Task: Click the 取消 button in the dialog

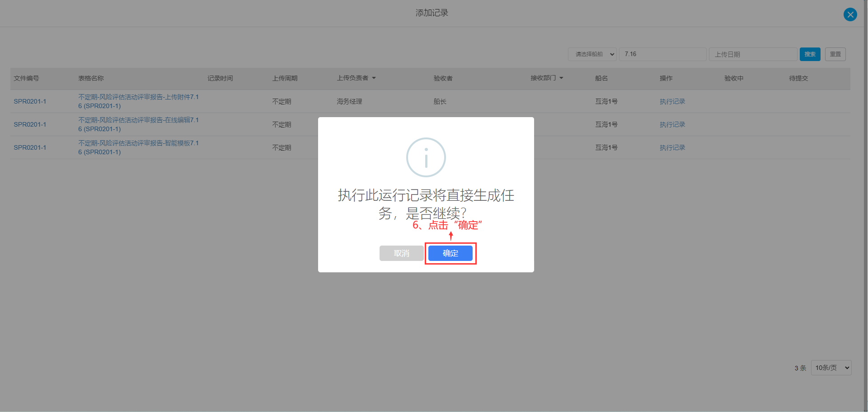Action: 401,253
